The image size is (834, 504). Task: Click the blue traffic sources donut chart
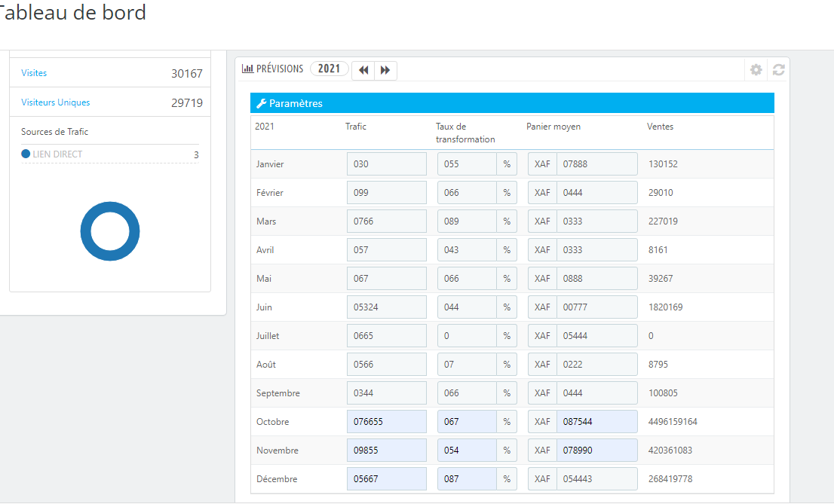[x=110, y=231]
